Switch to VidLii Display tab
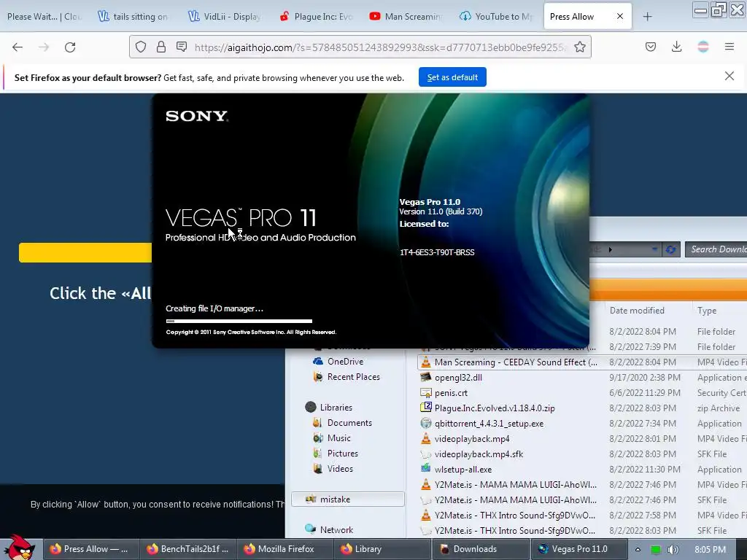Screen dimensions: 747x560 click(224, 17)
